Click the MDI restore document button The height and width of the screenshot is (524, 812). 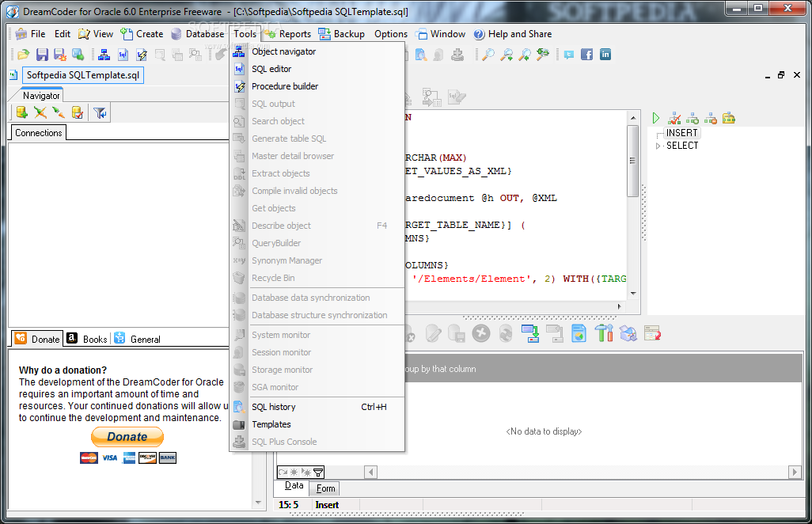(781, 75)
